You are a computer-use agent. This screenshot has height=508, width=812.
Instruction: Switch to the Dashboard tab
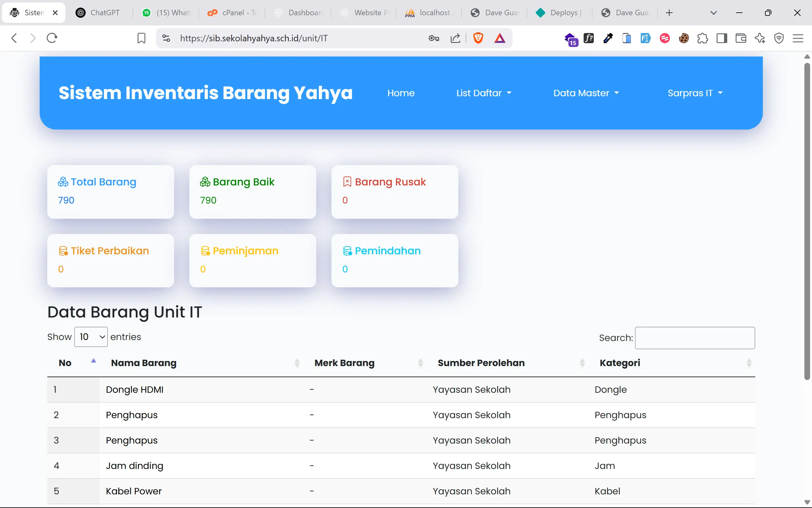click(298, 13)
